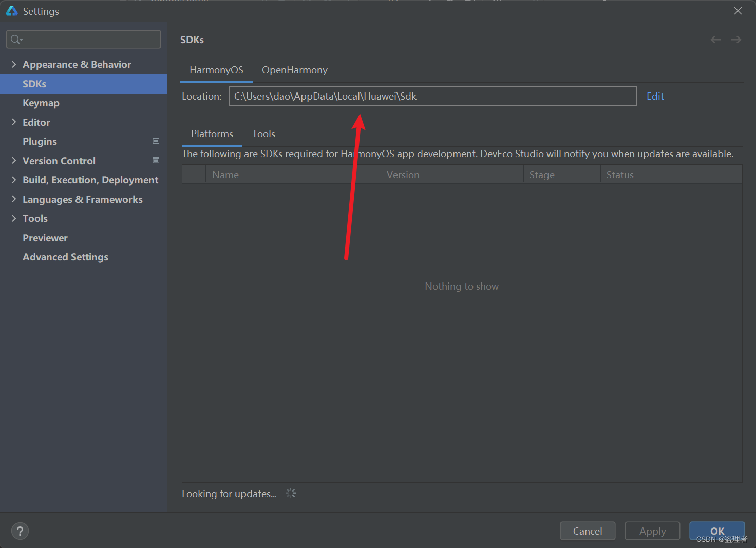This screenshot has width=756, height=548.
Task: Click the project-level icon beside Version Control
Action: pyautogui.click(x=156, y=160)
